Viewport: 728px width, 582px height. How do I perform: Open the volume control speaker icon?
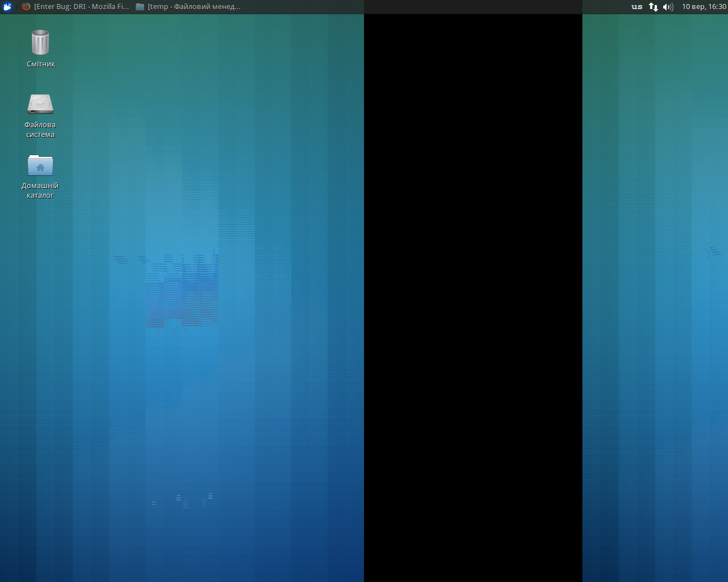[x=668, y=7]
